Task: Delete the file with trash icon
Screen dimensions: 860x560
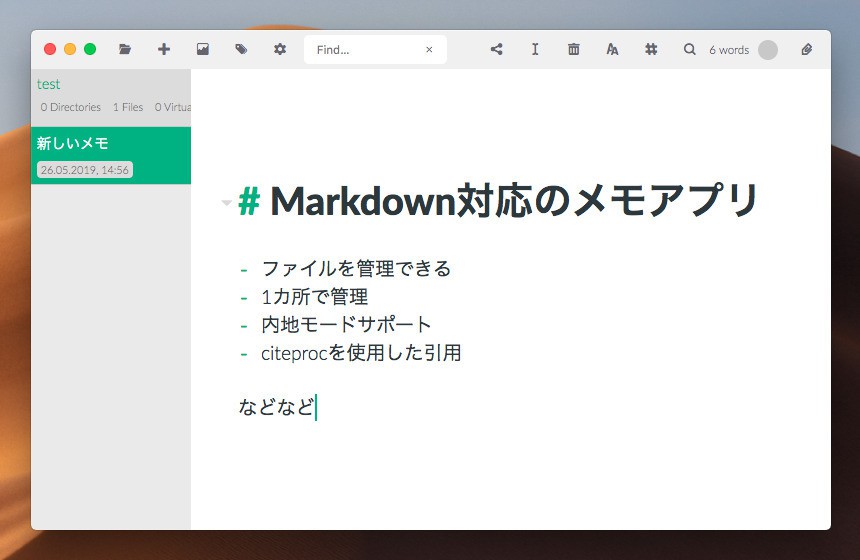Action: (x=573, y=49)
